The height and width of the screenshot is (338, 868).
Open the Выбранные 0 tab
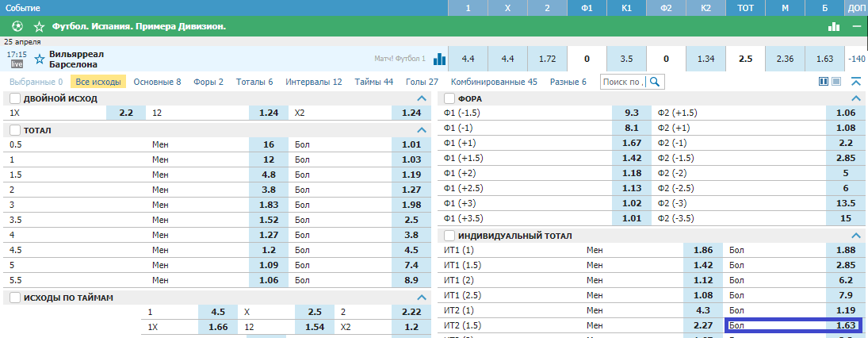click(36, 82)
